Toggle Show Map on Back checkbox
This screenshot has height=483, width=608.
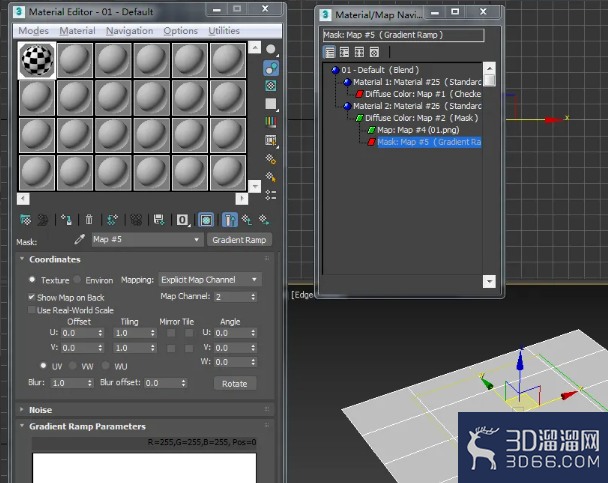(32, 297)
